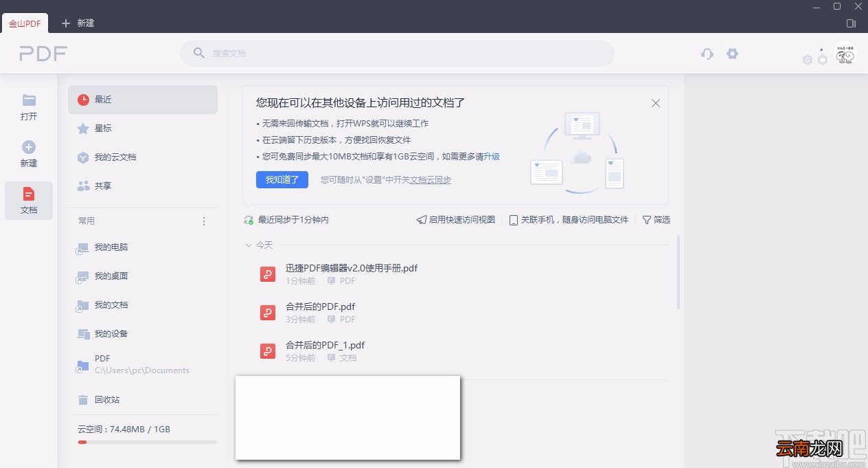Click the PDF logo in header

coord(43,54)
